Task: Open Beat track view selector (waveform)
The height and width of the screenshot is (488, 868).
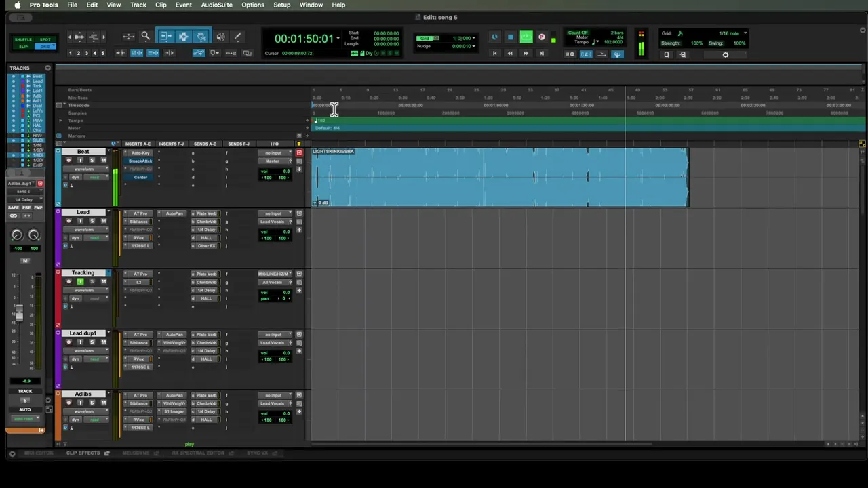Action: 86,169
